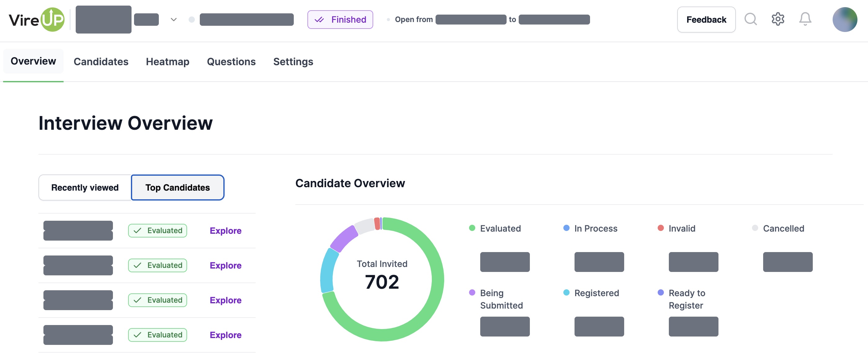
Task: Click the Feedback button
Action: [706, 19]
